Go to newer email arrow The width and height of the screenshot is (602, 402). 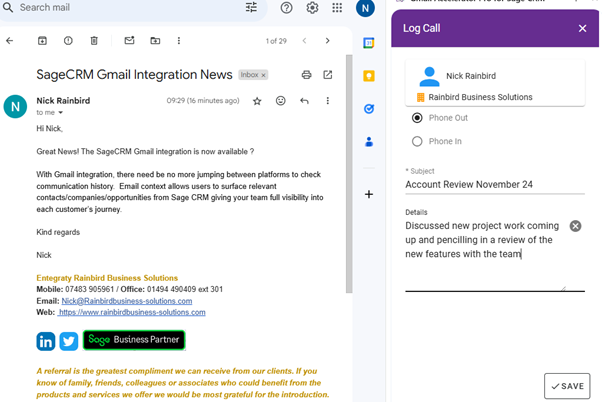pyautogui.click(x=304, y=41)
